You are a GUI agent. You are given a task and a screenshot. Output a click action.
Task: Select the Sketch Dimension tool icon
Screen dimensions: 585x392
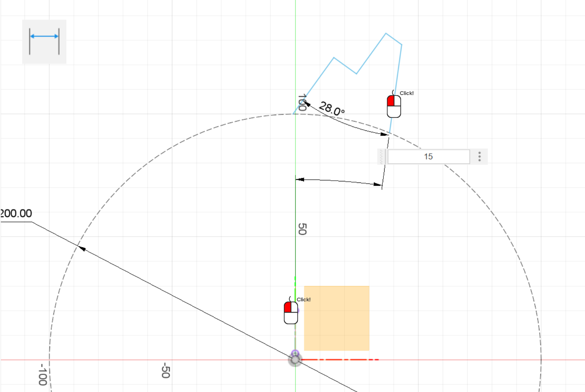click(44, 42)
